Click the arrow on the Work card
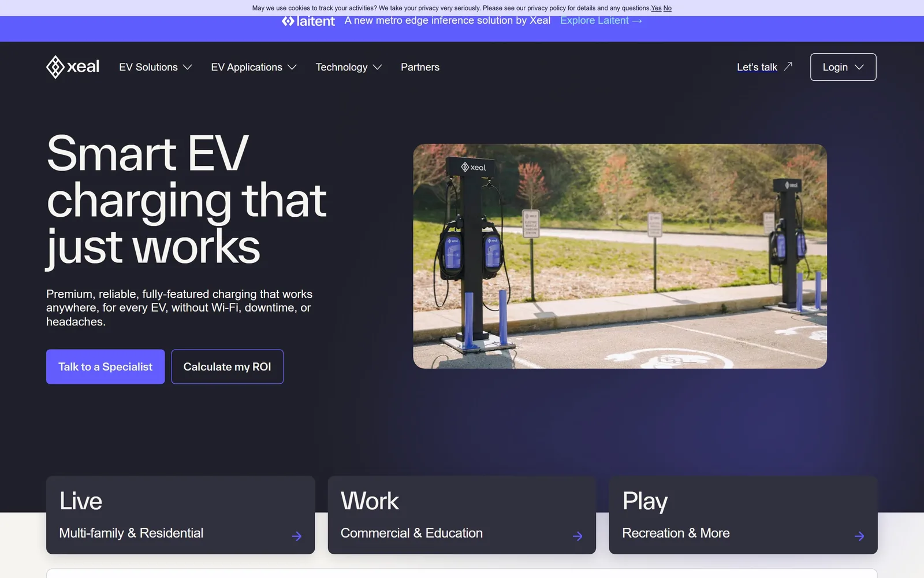The image size is (924, 578). click(577, 536)
